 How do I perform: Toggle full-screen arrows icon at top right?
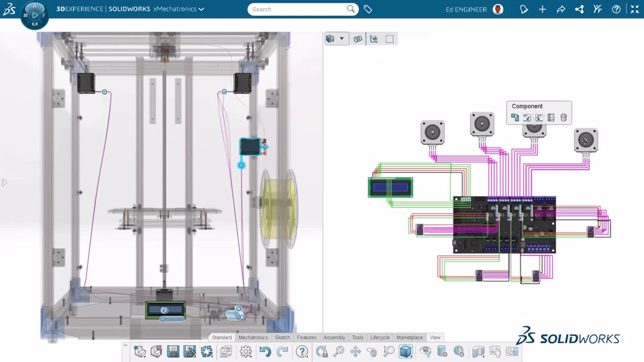tap(635, 9)
